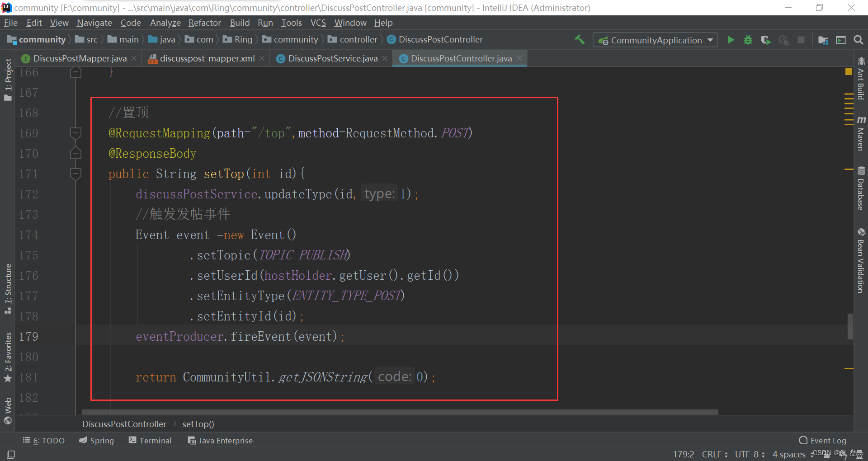Click the controller folder in navigation bar
This screenshot has width=868, height=461.
point(353,40)
